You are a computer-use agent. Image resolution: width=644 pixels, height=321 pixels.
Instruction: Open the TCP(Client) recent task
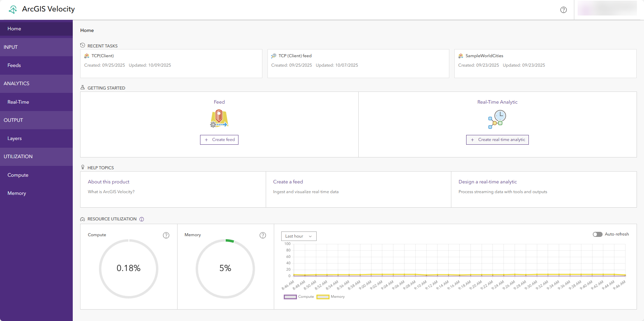(171, 64)
